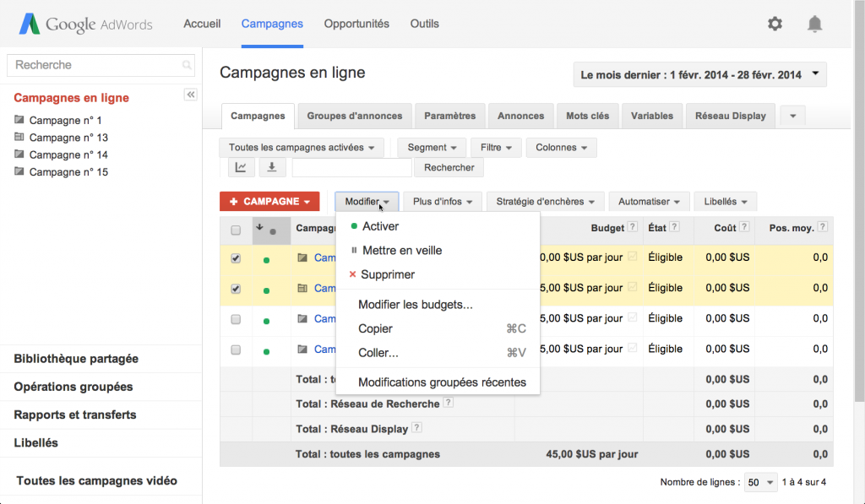865x504 pixels.
Task: Click the Coût column help icon
Action: pyautogui.click(x=744, y=226)
